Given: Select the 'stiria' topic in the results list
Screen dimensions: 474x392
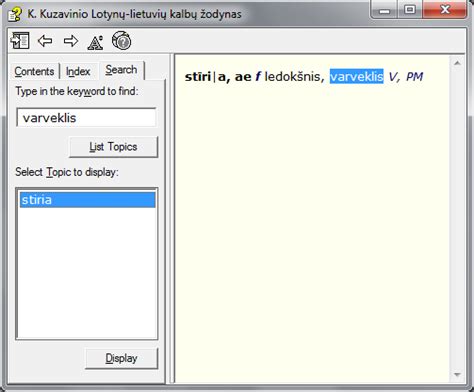Looking at the screenshot, I should (x=87, y=200).
